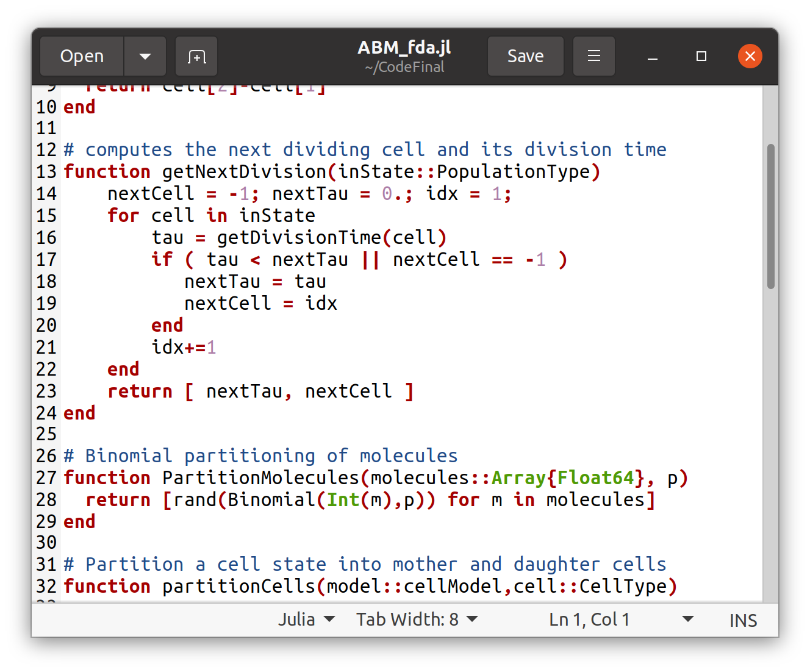Screen dimensions: 810x672
Task: Click the Open button
Action: click(82, 57)
